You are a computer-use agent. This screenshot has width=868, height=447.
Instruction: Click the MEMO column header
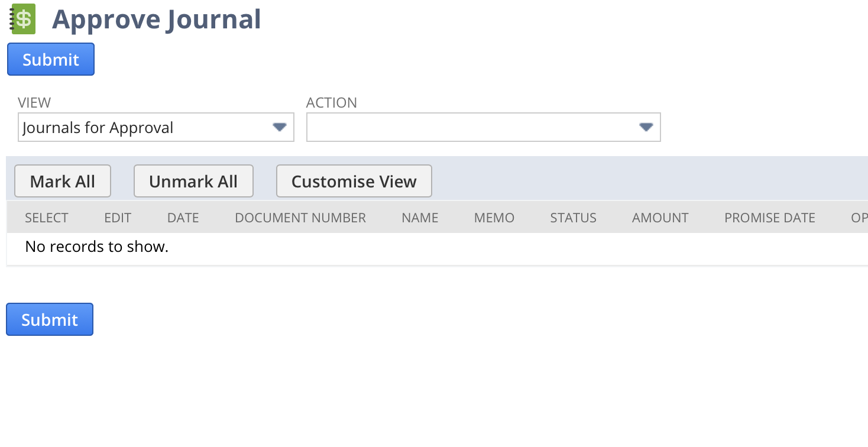pos(494,218)
